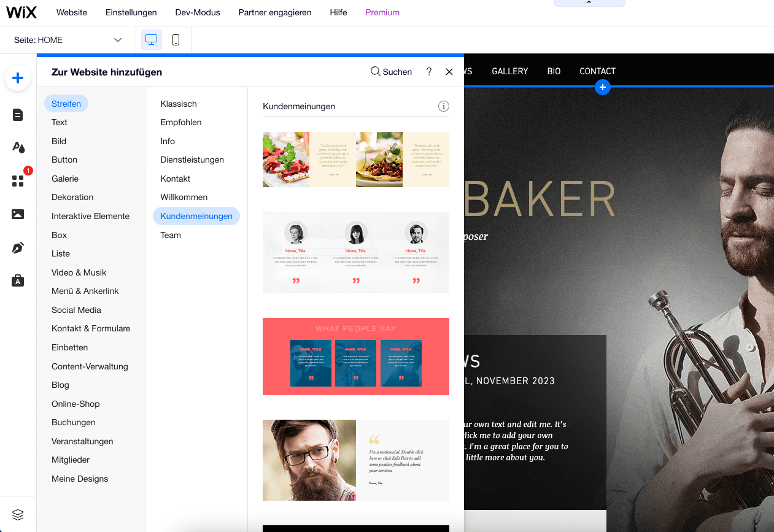Viewport: 774px width, 532px height.
Task: Open the Apps icon with notification badge
Action: 18,180
